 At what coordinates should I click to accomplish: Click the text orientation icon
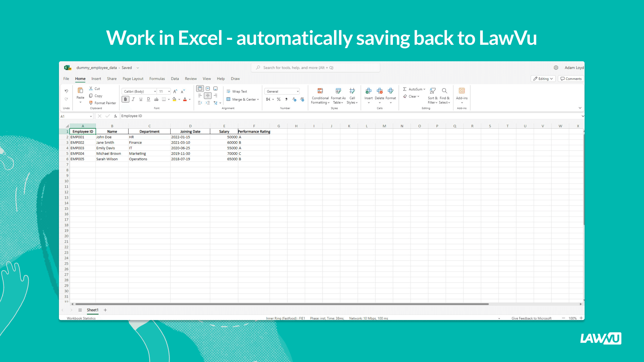pyautogui.click(x=215, y=103)
